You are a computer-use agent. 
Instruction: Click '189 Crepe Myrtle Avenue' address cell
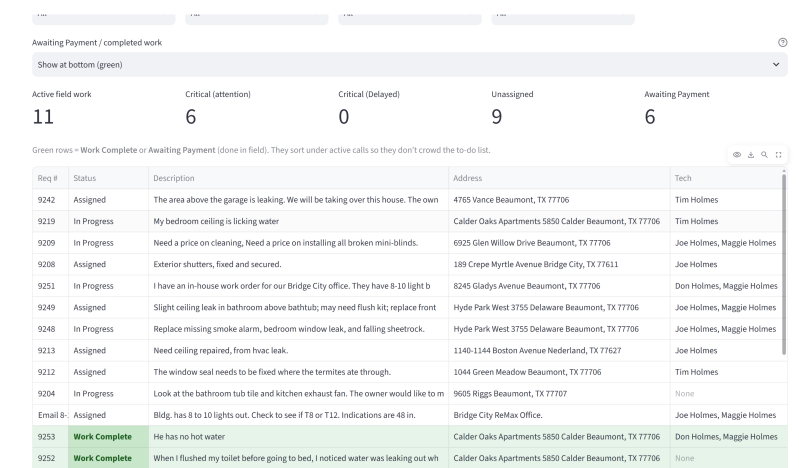coord(560,264)
